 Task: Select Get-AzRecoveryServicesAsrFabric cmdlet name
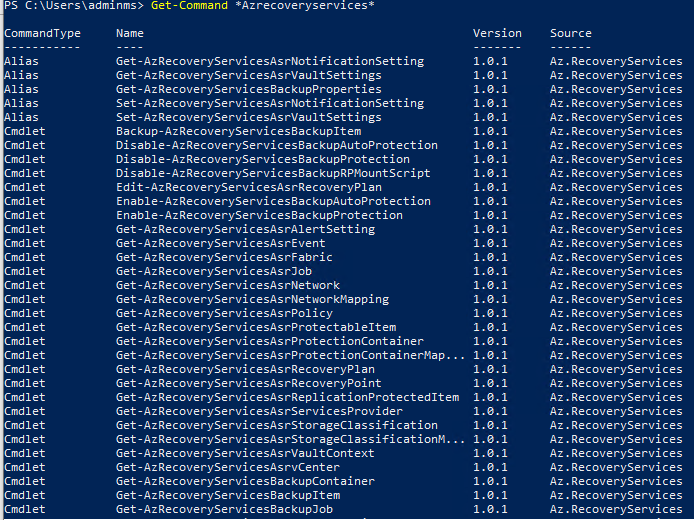[224, 258]
